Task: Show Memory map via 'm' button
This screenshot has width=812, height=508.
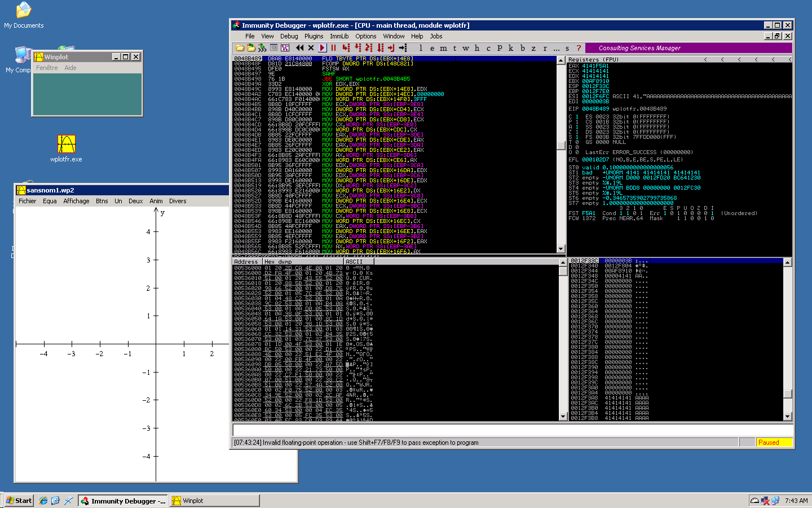Action: pyautogui.click(x=443, y=48)
